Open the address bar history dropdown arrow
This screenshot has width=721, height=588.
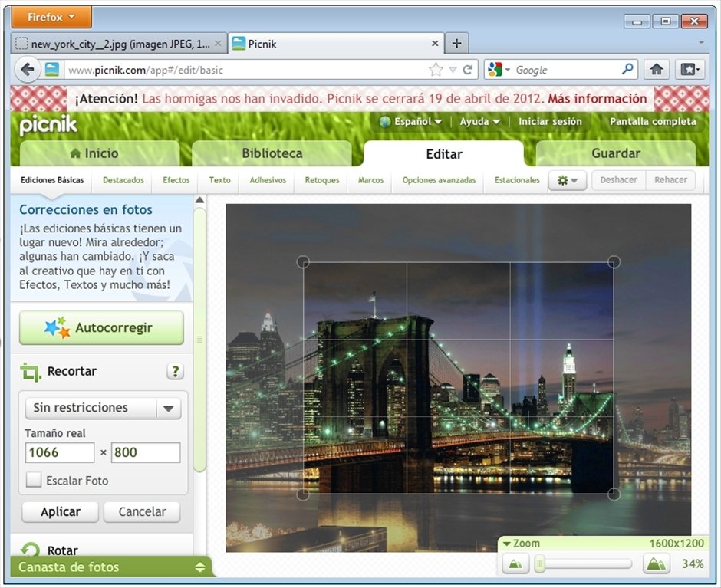pyautogui.click(x=453, y=70)
